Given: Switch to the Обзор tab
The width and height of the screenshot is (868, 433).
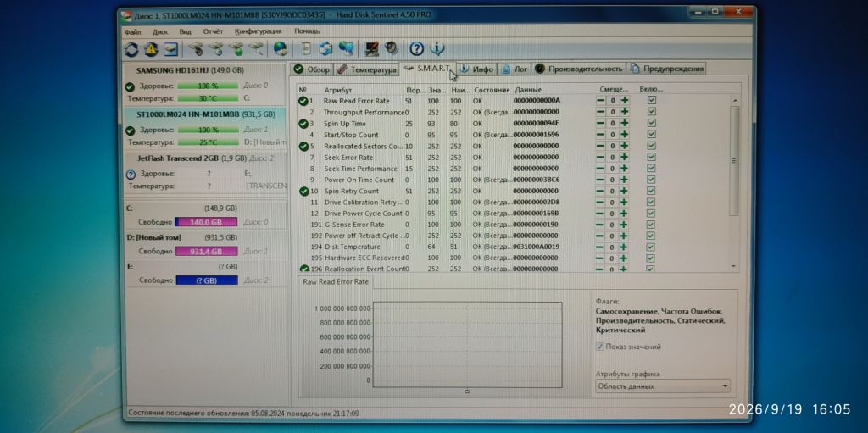Looking at the screenshot, I should 312,69.
